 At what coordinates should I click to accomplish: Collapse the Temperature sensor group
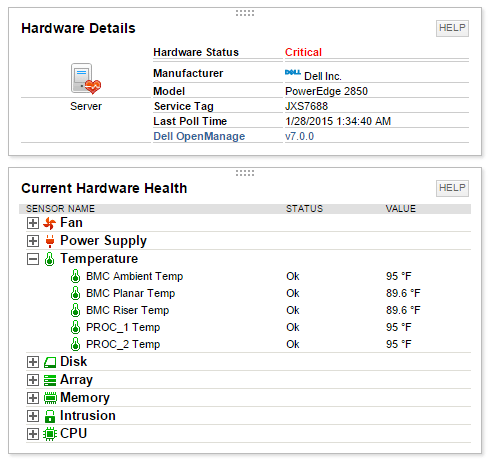coord(33,259)
